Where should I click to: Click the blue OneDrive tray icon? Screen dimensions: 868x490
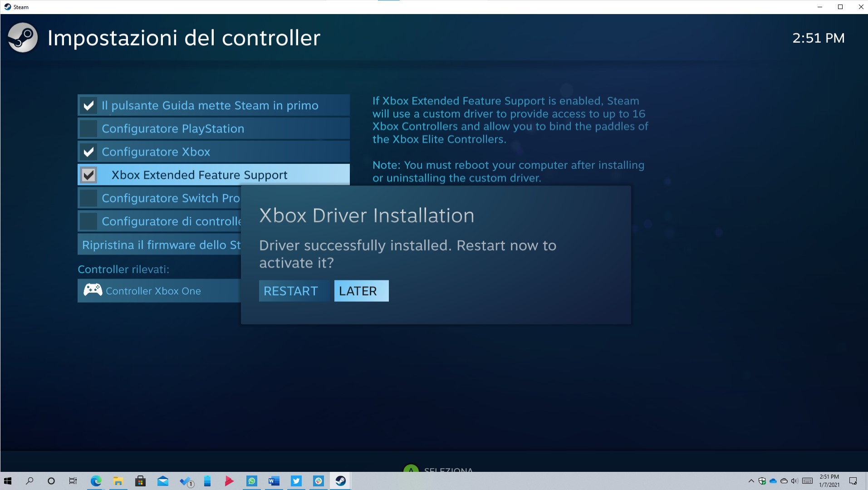coord(773,481)
